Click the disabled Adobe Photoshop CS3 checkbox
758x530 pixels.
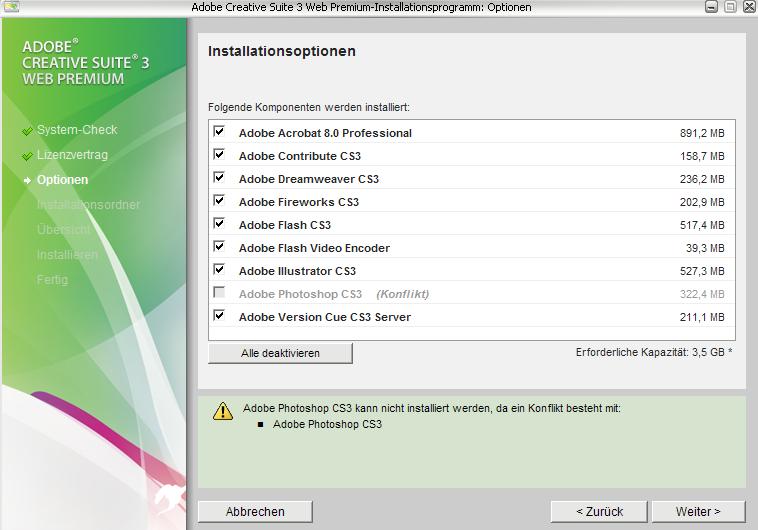(x=219, y=293)
